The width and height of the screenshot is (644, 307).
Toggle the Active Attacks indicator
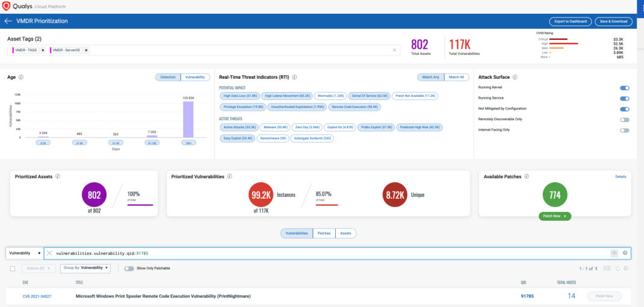click(x=240, y=128)
